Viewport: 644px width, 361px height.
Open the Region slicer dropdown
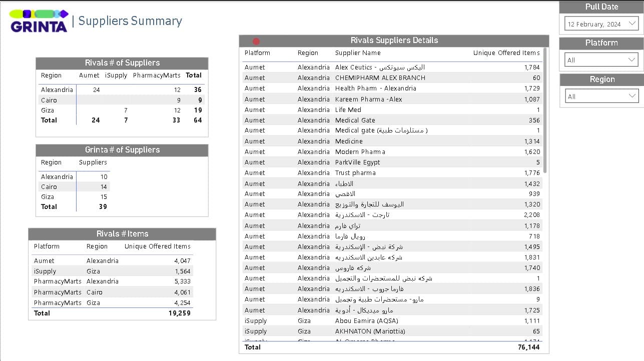coord(601,96)
